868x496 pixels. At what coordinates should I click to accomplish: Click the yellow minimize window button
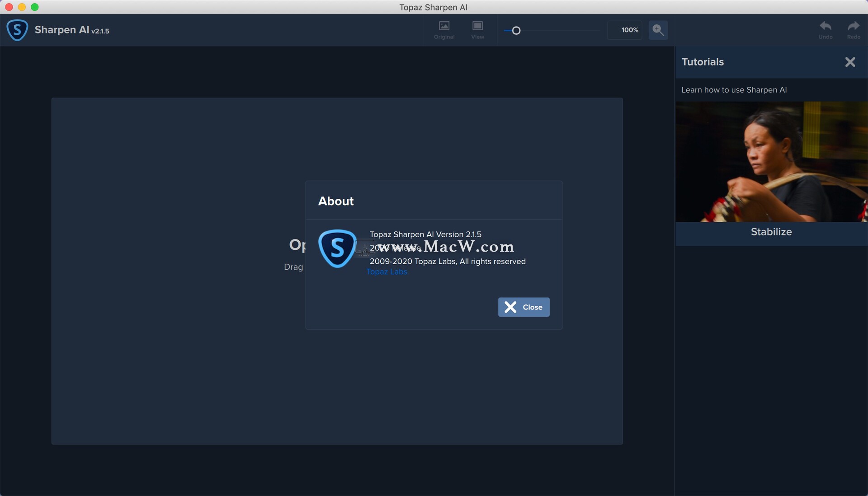coord(22,7)
